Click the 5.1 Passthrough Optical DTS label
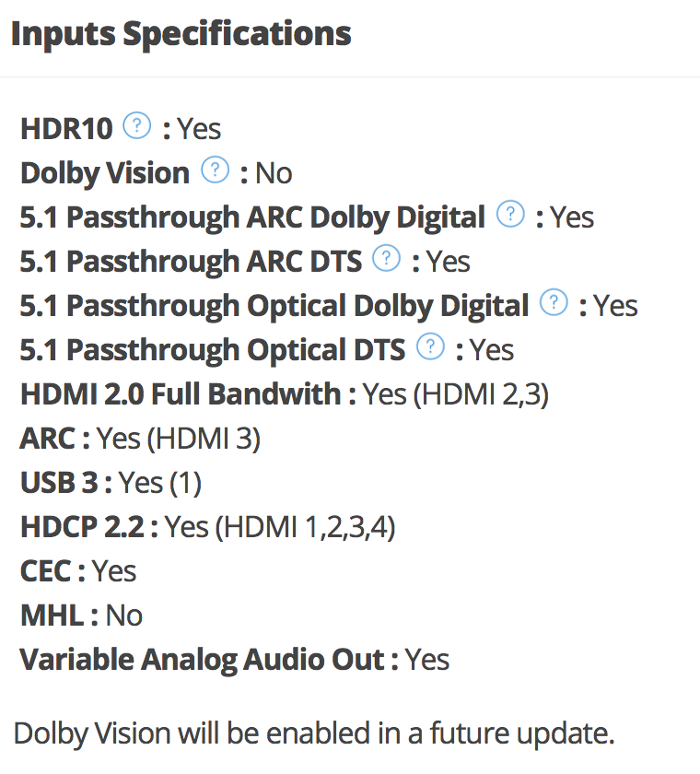This screenshot has width=700, height=774. 213,350
